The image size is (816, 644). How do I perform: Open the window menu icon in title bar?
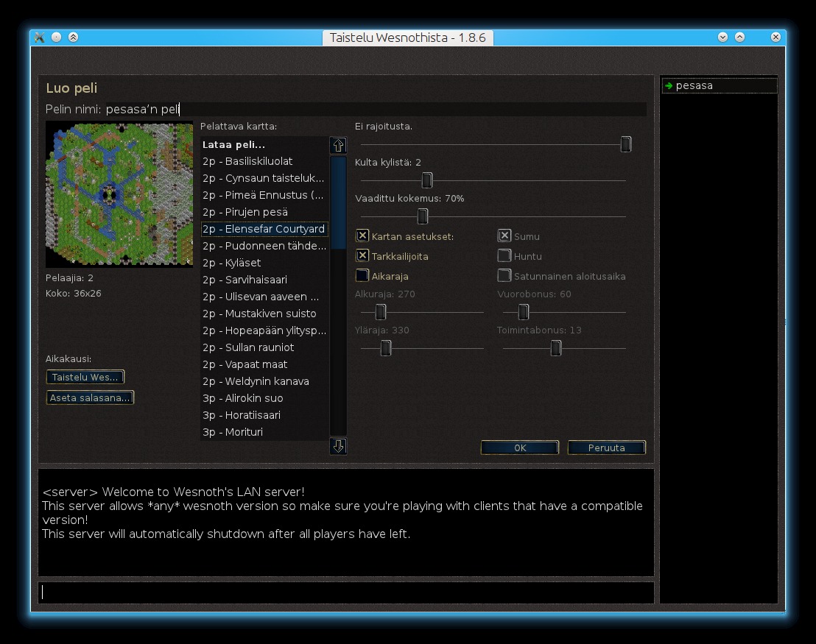click(40, 37)
